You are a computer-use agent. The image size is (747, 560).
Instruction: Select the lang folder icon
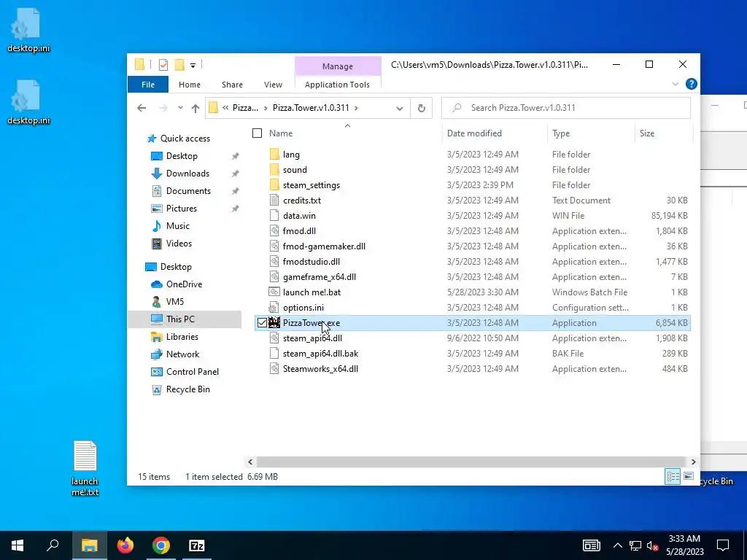click(x=274, y=155)
